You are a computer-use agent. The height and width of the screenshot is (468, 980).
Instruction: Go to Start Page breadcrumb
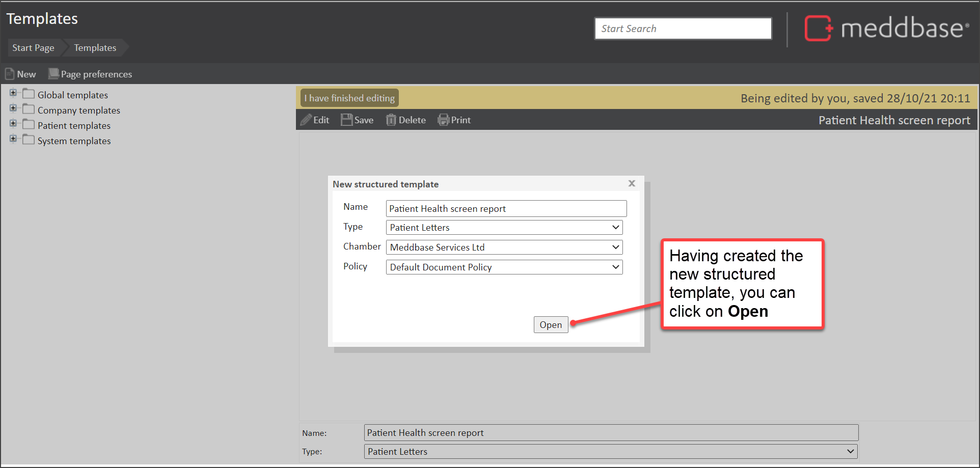[x=33, y=48]
